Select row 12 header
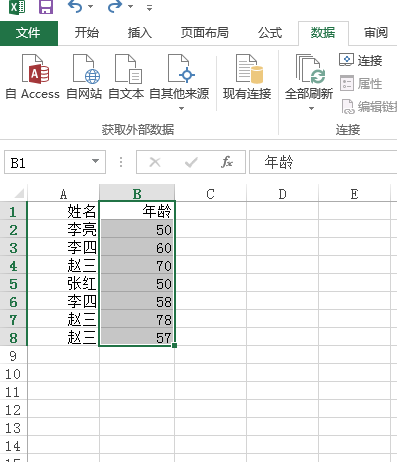The image size is (397, 462). (13, 410)
